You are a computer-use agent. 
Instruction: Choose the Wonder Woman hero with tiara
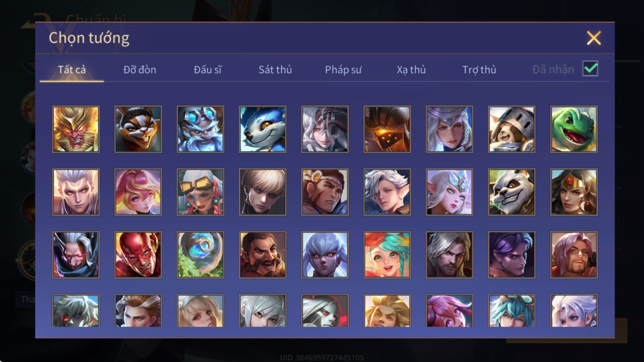tap(574, 192)
